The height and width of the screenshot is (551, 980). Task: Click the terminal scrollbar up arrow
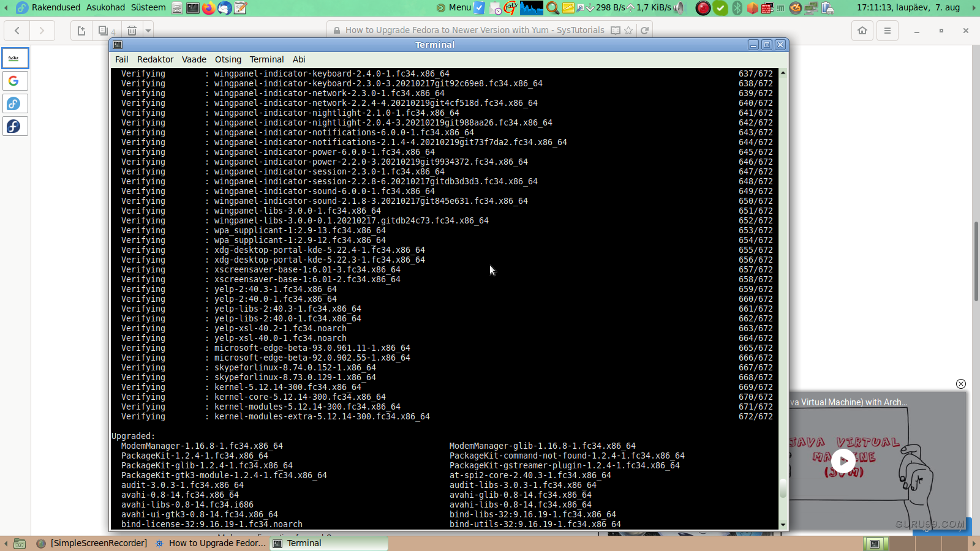tap(783, 73)
